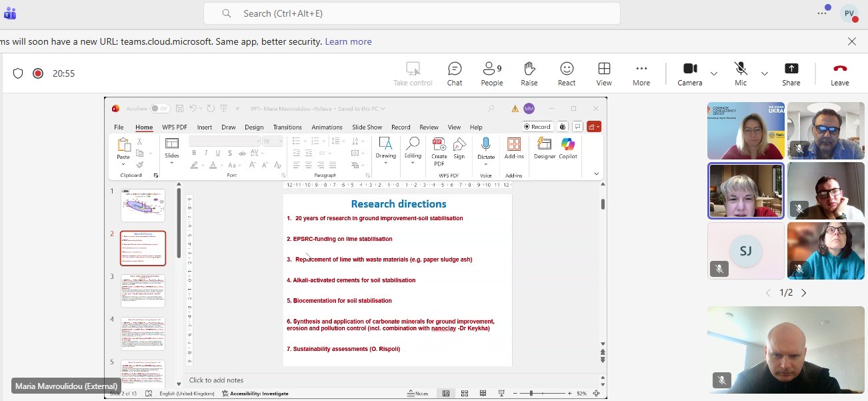
Task: Unmute the Mic
Action: (740, 73)
